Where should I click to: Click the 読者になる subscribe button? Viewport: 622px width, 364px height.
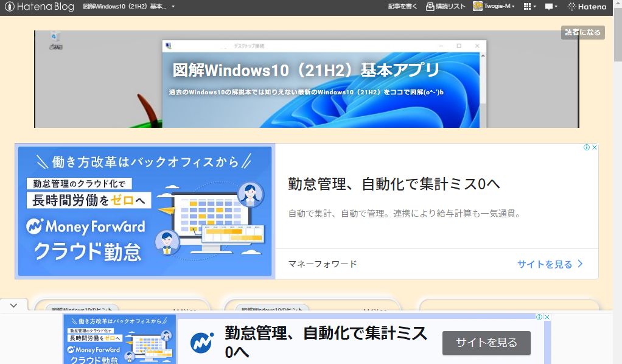pos(582,32)
